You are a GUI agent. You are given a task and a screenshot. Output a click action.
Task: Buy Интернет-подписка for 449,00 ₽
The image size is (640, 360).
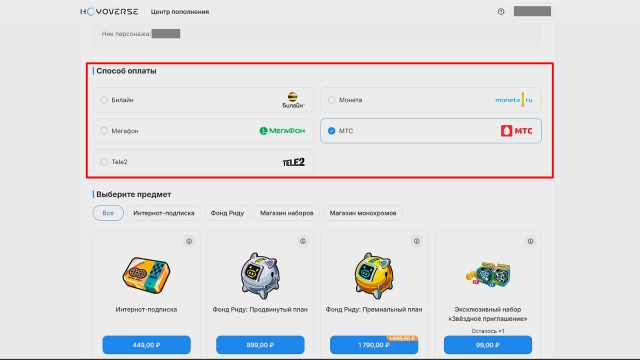[146, 345]
